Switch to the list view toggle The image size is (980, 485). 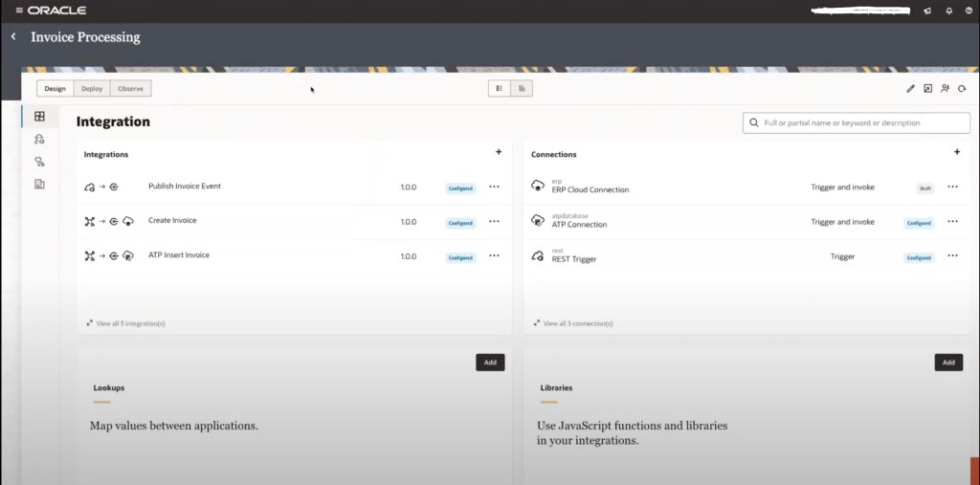pyautogui.click(x=500, y=89)
